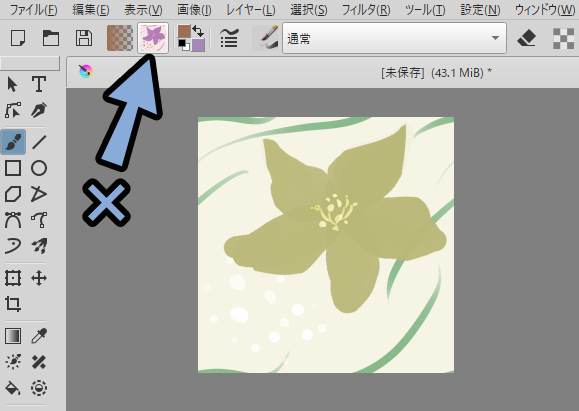Screen dimensions: 579x411
Task: Choose the Line tool
Action: pos(39,142)
